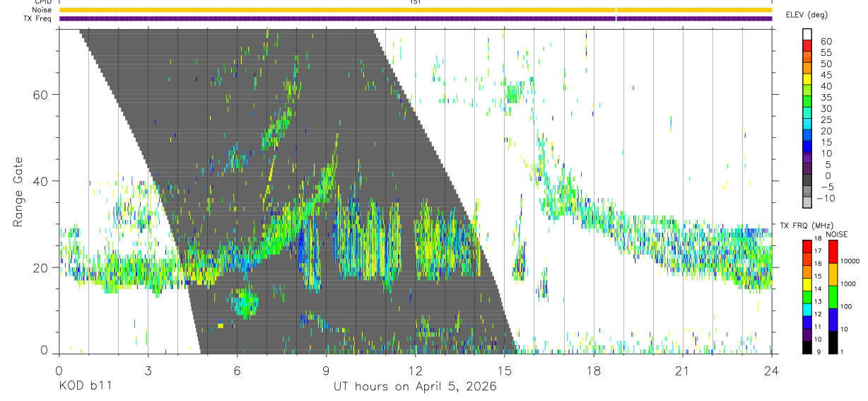Select the 'TX Freq' row label
Screen dimensions: 868x401
click(37, 18)
